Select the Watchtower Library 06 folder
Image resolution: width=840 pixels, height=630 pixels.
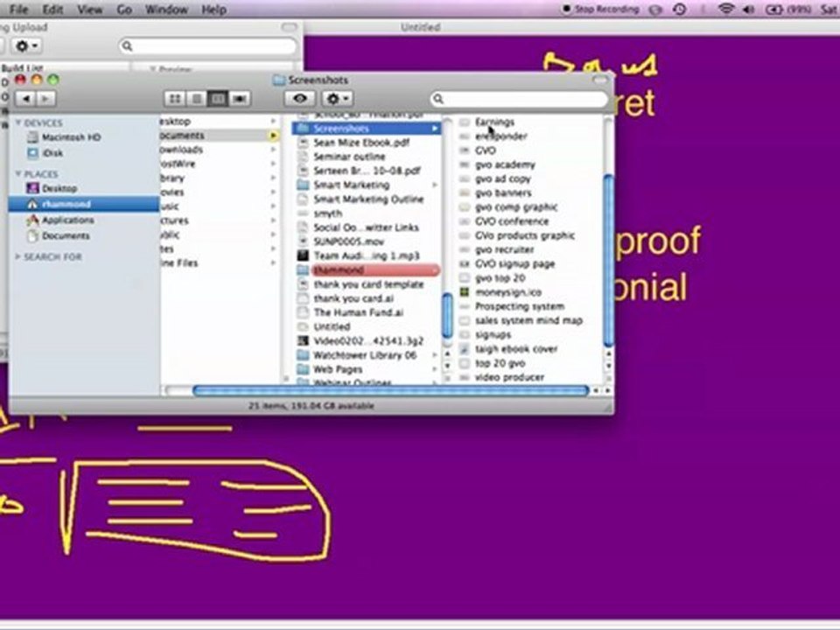[x=367, y=354]
